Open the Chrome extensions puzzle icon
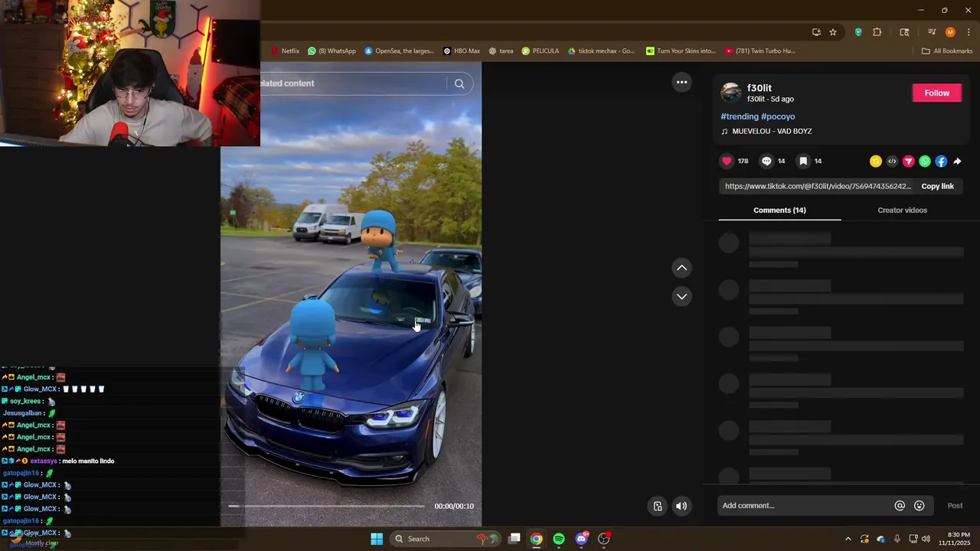The image size is (980, 551). click(877, 32)
